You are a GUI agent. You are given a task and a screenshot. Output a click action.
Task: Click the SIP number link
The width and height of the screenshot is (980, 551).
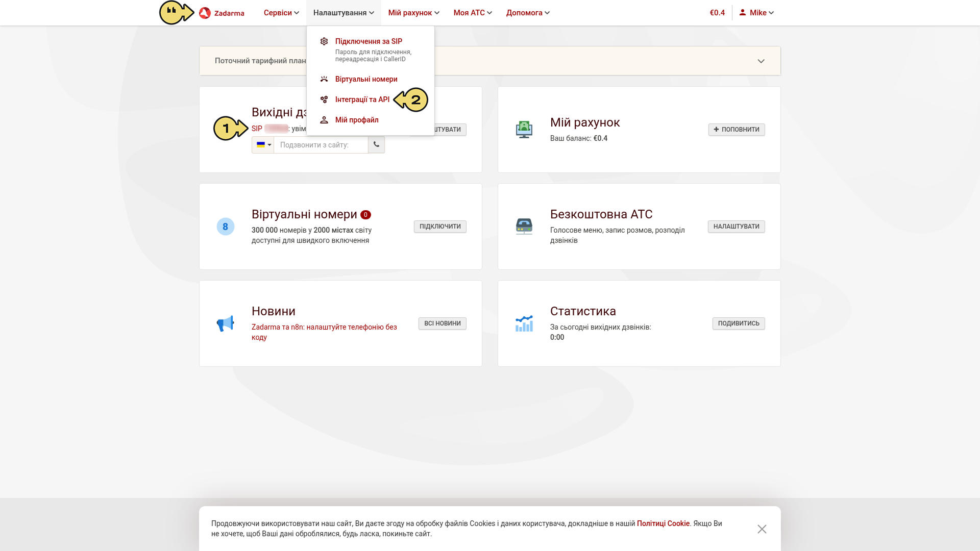[x=270, y=129]
